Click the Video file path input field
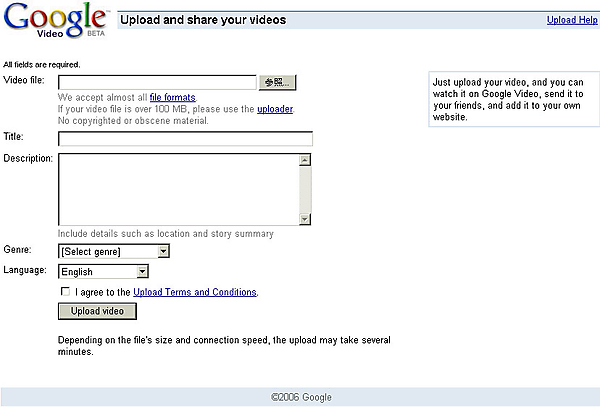The image size is (600, 407). [157, 82]
